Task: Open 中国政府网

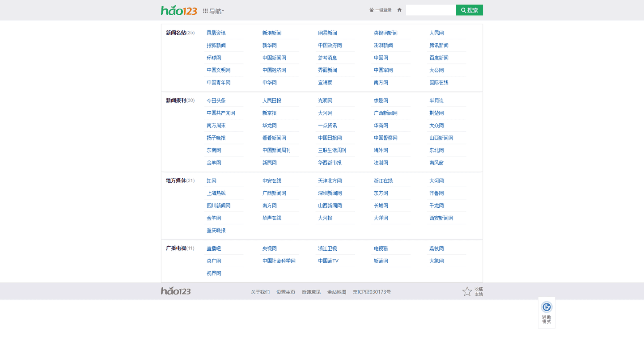Action: [x=330, y=46]
